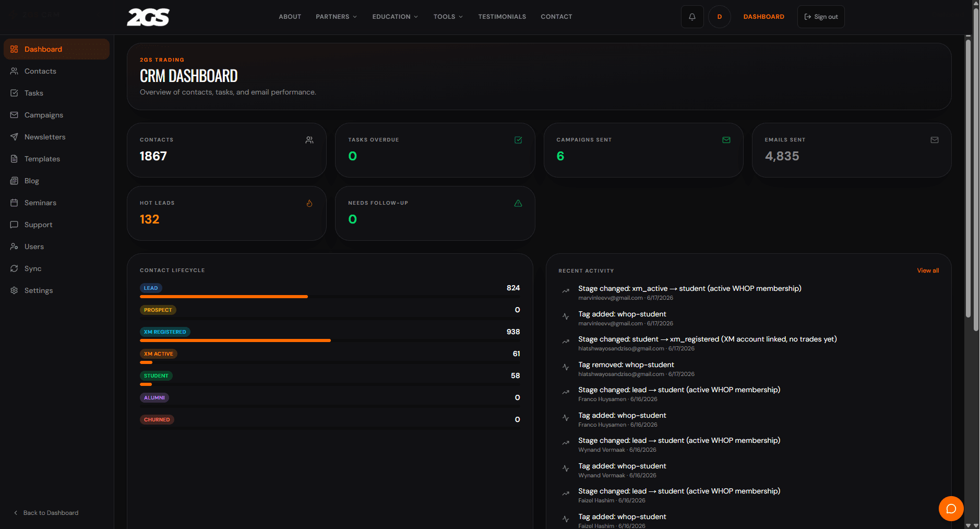This screenshot has width=980, height=529.
Task: Click the Newsletters paper plane icon
Action: [x=14, y=137]
